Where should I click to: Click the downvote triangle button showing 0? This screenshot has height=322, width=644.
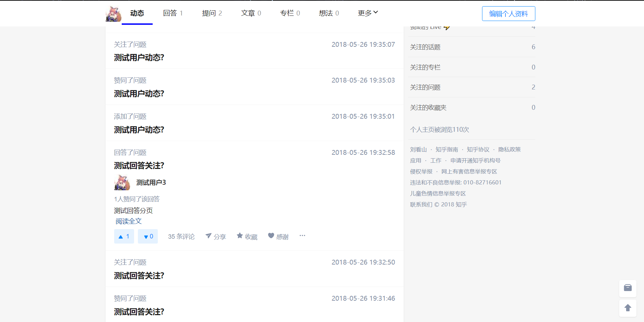(148, 236)
